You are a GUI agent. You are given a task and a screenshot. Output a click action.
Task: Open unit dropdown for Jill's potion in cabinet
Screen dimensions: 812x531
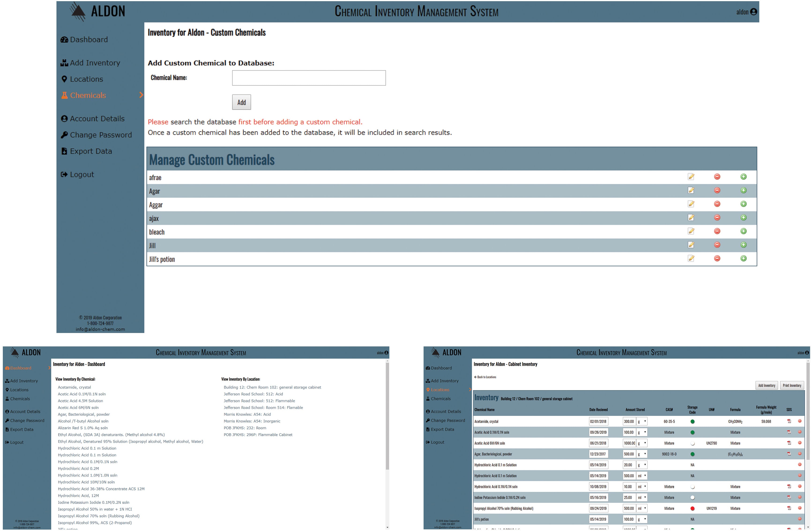click(x=642, y=519)
